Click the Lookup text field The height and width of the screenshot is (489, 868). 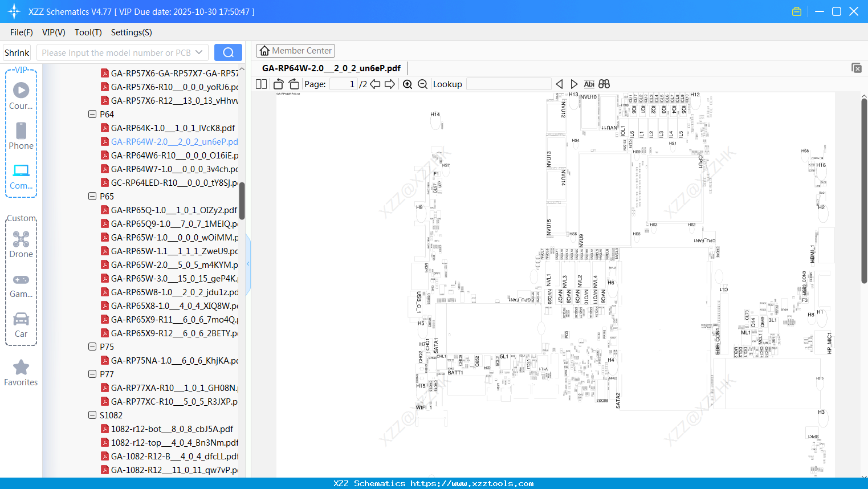tap(508, 84)
